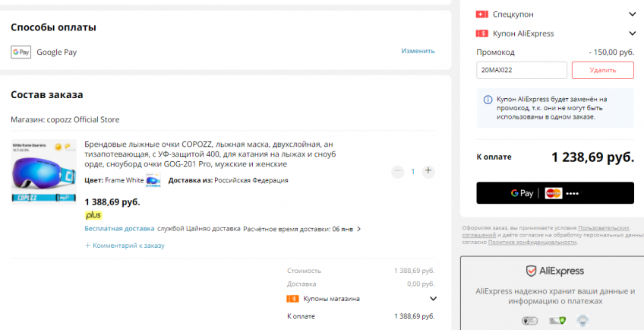The image size is (644, 330).
Task: Expand the Купон AliExpress dropdown
Action: point(632,33)
